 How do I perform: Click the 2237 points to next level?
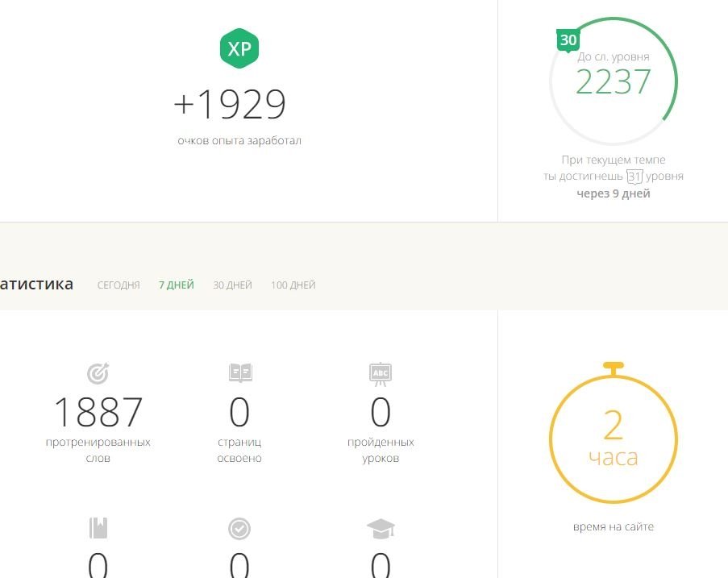pyautogui.click(x=613, y=81)
